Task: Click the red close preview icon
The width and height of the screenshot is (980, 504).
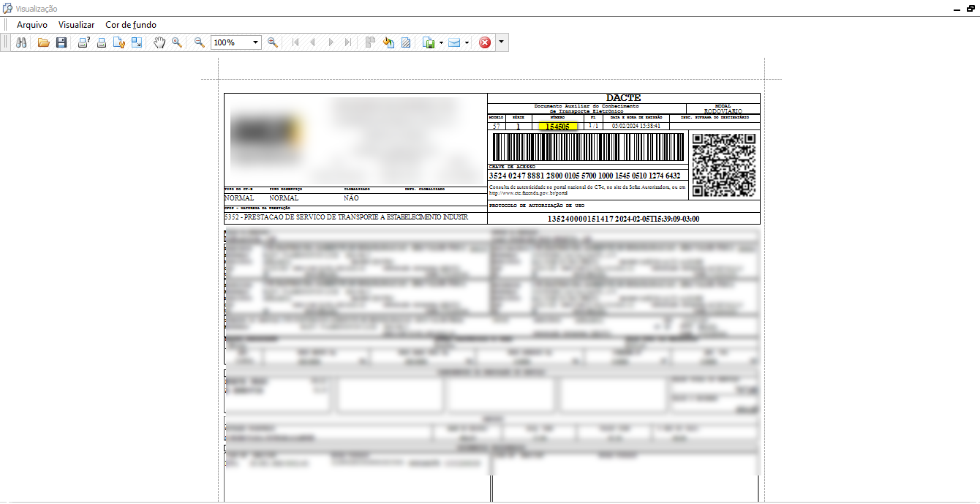Action: [485, 42]
